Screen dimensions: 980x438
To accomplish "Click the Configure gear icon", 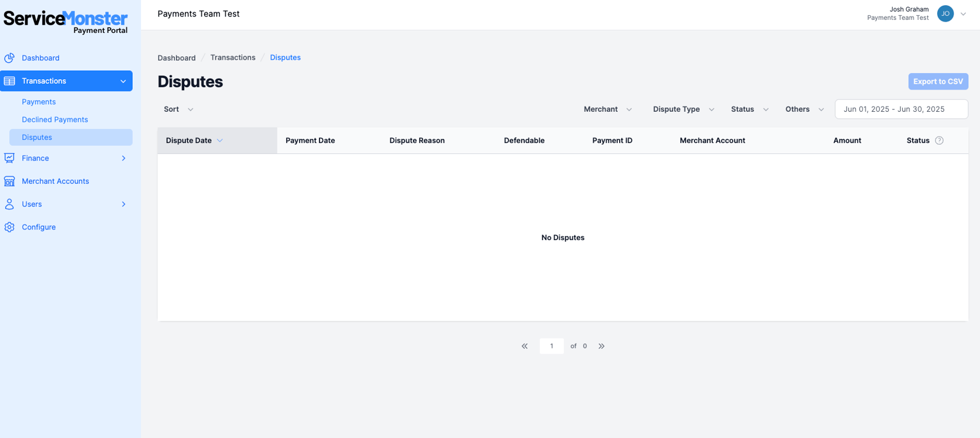I will pos(9,227).
